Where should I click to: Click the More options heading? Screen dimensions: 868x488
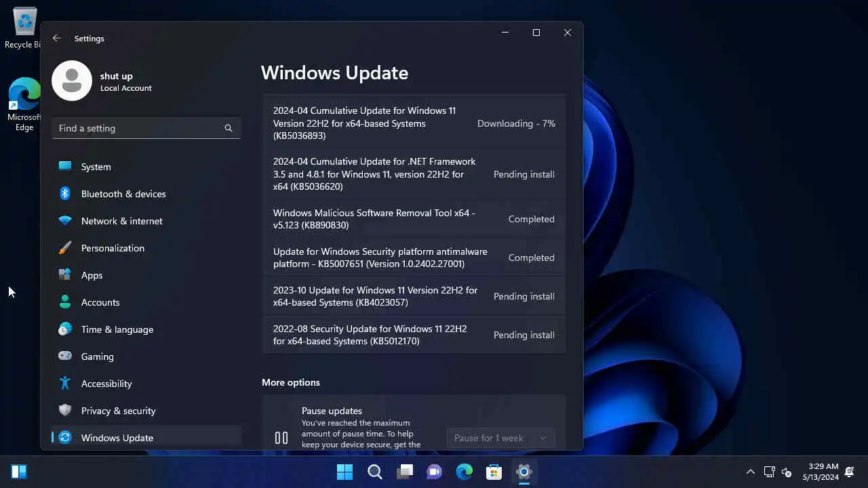pos(291,382)
